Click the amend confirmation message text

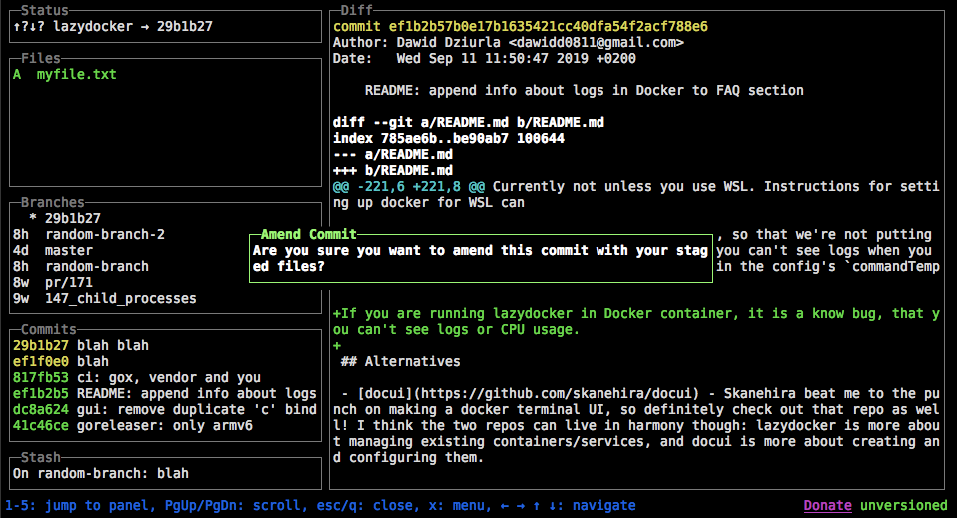(x=480, y=258)
